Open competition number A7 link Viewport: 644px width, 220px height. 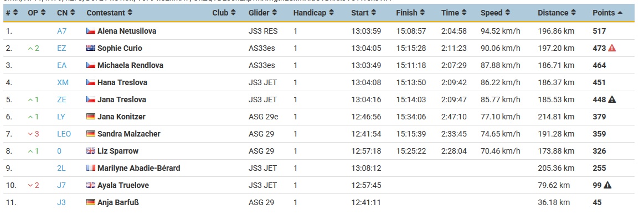coord(62,31)
